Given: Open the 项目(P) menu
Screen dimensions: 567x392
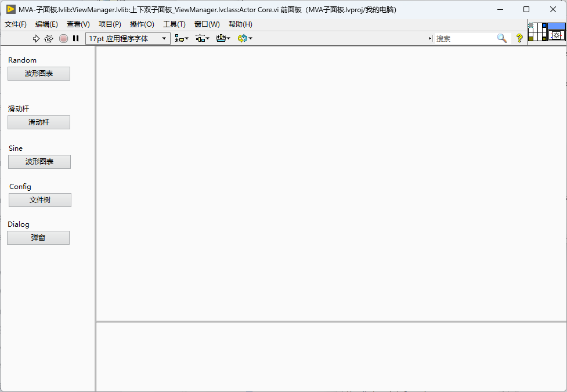Looking at the screenshot, I should [110, 24].
